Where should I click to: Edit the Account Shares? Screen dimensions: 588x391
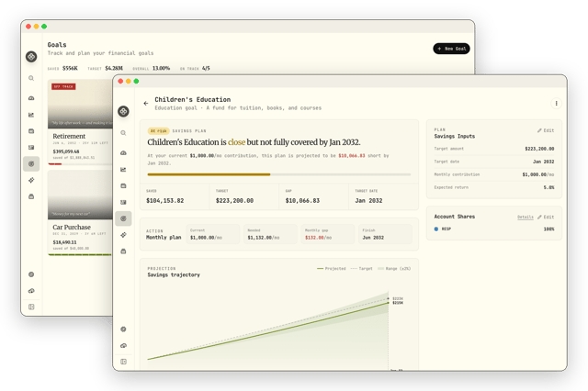click(x=546, y=217)
